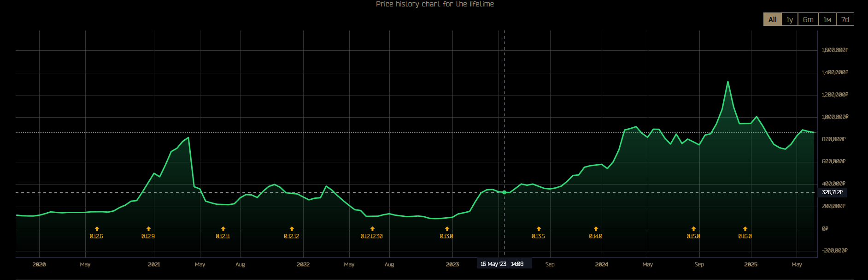The height and width of the screenshot is (280, 868).
Task: Click the -200,000₽ axis label
Action: tap(835, 250)
